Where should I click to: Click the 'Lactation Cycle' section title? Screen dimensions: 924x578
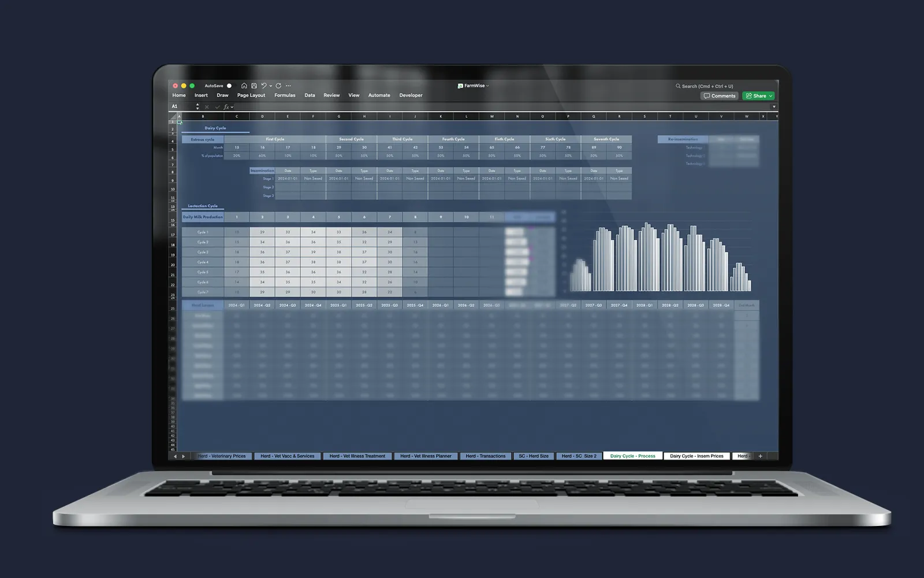(x=203, y=206)
